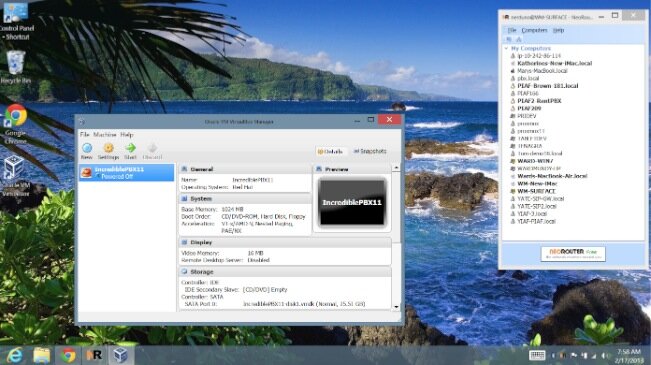Open File Explorer from taskbar
This screenshot has width=651, height=365.
pos(42,355)
